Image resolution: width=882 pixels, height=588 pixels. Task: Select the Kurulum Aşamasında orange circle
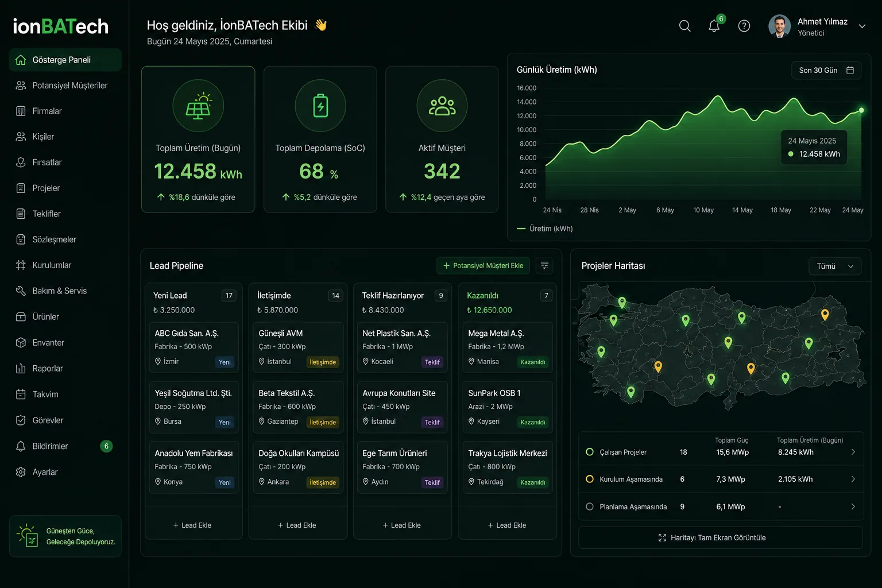589,479
